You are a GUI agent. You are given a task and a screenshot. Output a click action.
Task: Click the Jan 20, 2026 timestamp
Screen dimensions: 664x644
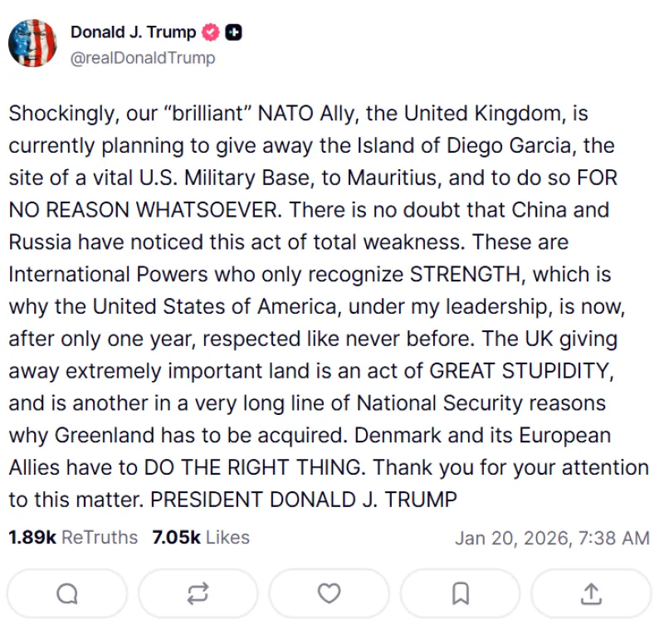(552, 539)
